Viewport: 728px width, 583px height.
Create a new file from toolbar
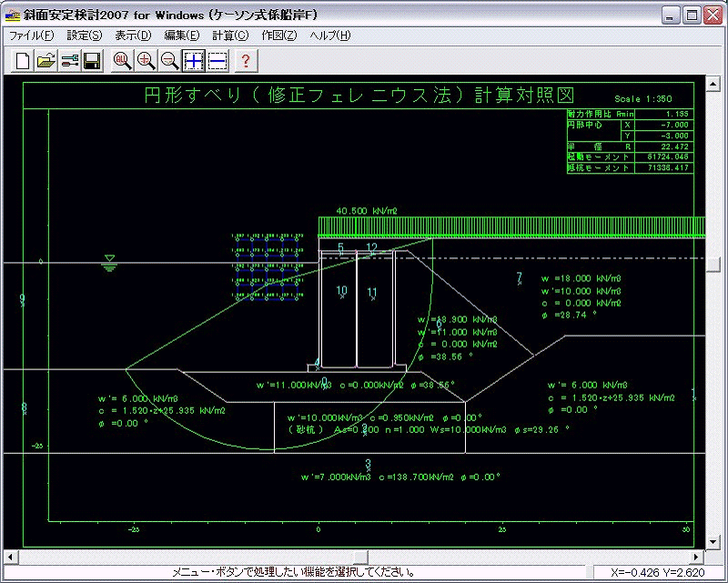pyautogui.click(x=22, y=61)
